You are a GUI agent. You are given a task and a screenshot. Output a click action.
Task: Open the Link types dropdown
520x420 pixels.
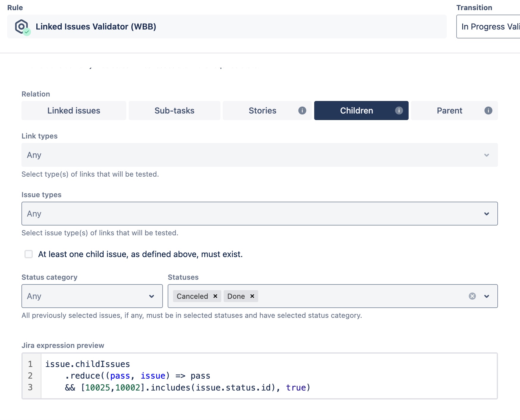[486, 155]
